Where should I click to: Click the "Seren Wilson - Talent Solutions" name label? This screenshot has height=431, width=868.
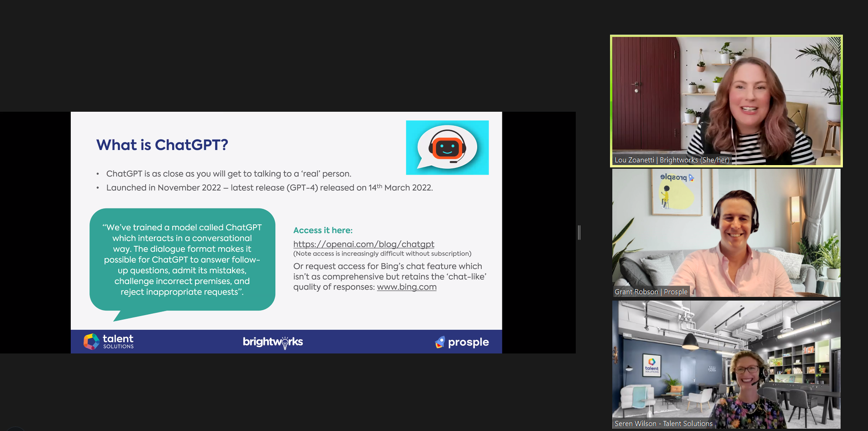663,424
